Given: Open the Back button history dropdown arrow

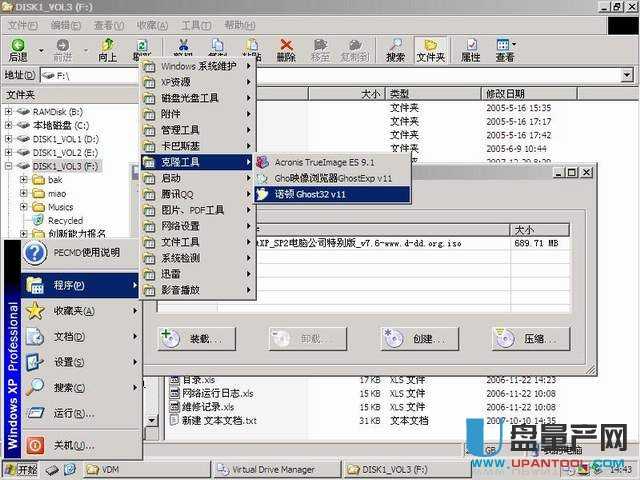Looking at the screenshot, I should 41,50.
